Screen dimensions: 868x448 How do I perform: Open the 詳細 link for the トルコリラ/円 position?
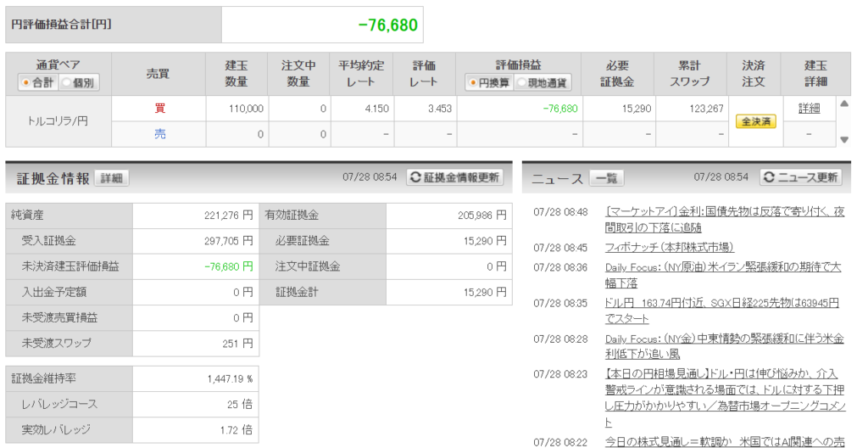click(809, 109)
